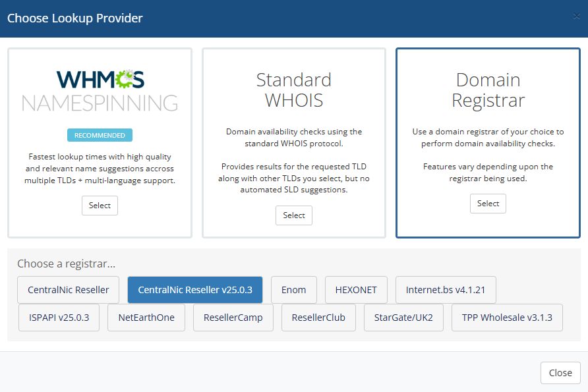Viewport: 588px width, 392px height.
Task: Choose the NetEarthOne registrar
Action: point(146,318)
